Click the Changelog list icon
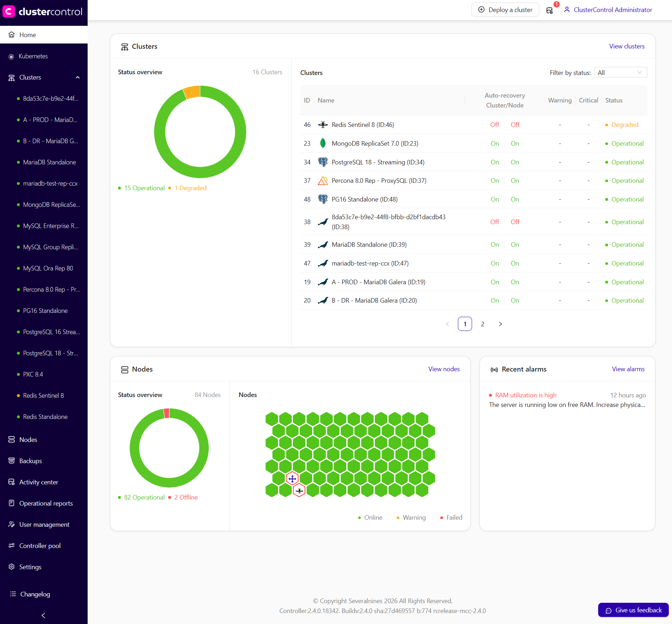The width and height of the screenshot is (672, 624). 13,594
